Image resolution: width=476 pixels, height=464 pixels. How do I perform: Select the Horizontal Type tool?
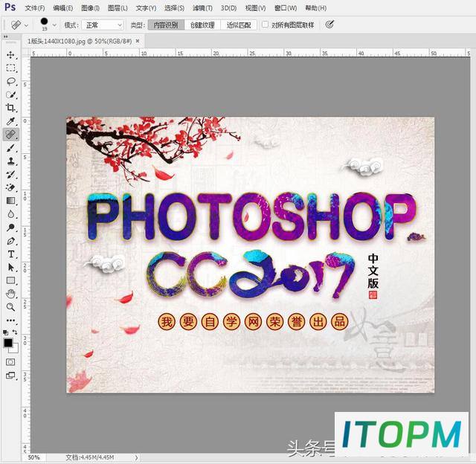(11, 254)
